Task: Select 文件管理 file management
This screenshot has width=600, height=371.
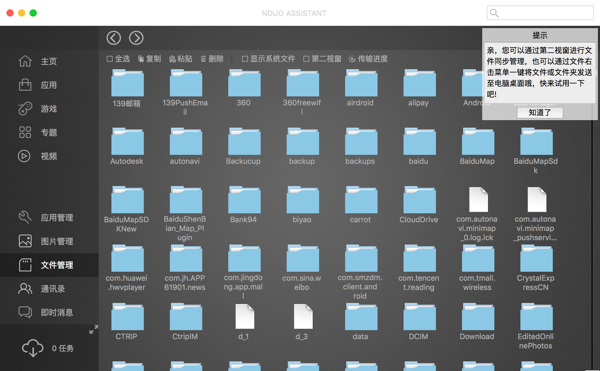Action: (x=49, y=265)
